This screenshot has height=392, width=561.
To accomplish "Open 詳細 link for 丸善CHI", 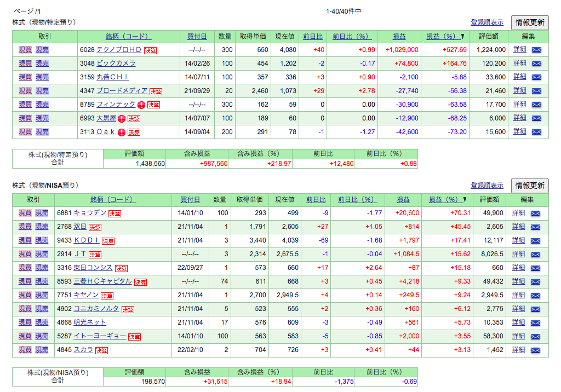I will 519,77.
